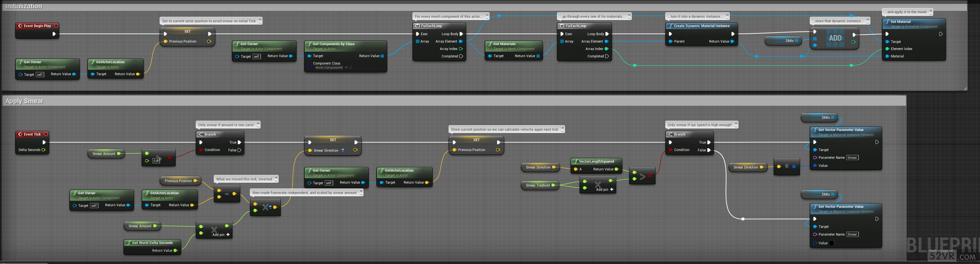Click the Delta Seconds output pin on Event Tick
The image size is (980, 264).
(44, 150)
